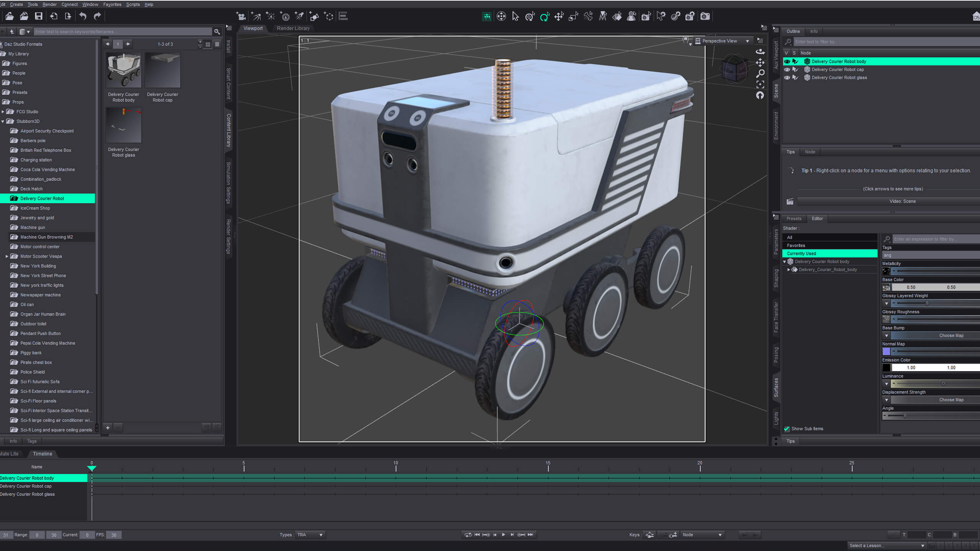The width and height of the screenshot is (980, 551).
Task: Collapse the Stubborn3D folder
Action: coord(3,121)
